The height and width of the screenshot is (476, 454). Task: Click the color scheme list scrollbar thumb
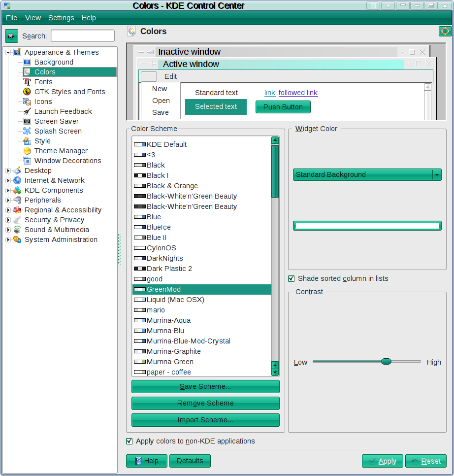point(275,171)
